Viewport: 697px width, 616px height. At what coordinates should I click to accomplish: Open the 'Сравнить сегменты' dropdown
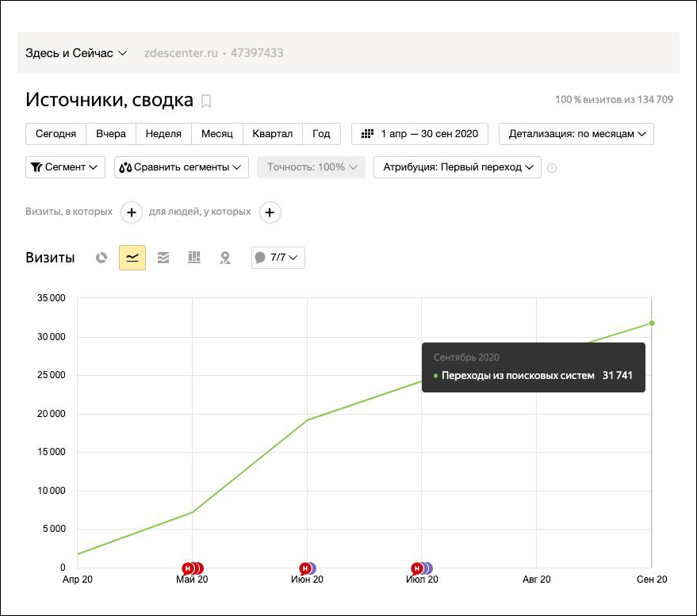point(182,167)
